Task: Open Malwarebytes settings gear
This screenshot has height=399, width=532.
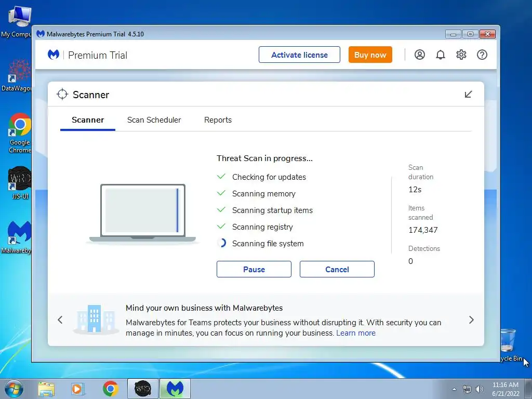Action: tap(461, 55)
